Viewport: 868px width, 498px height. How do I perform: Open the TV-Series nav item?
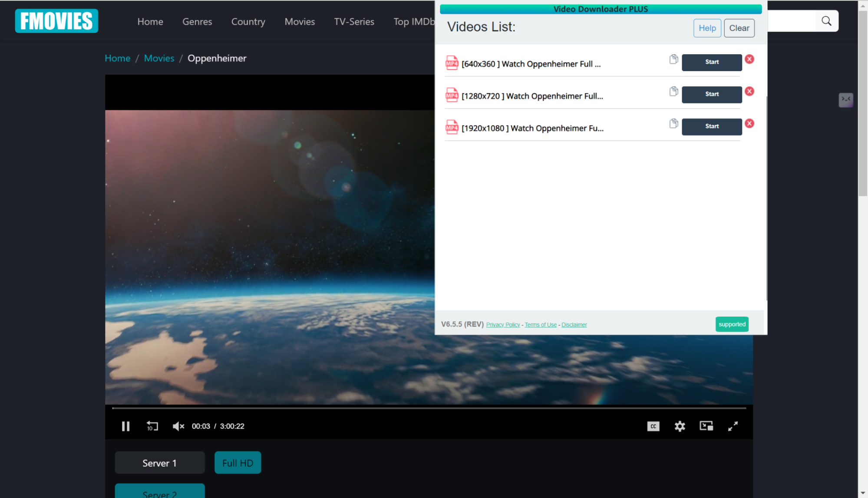click(x=354, y=22)
